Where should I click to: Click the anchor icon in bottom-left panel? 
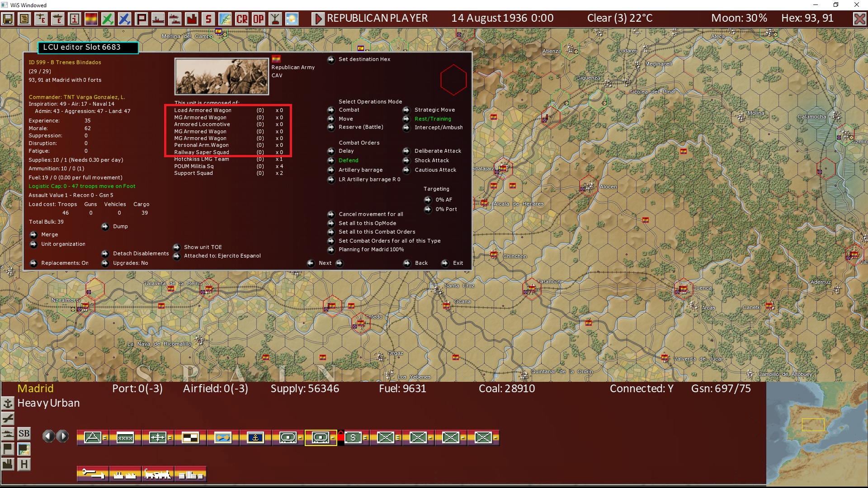tap(8, 403)
